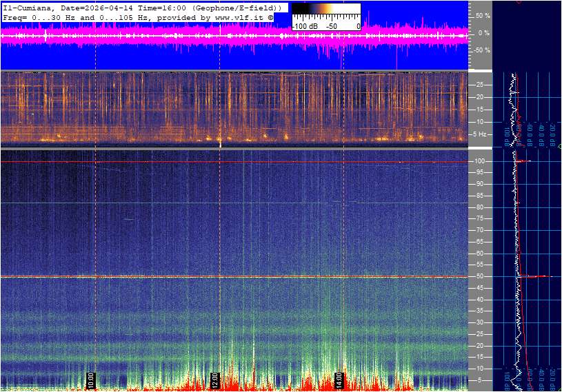This screenshot has height=392, width=562.
Task: Click the 55 Hz label on the E-field axis
Action: point(479,265)
